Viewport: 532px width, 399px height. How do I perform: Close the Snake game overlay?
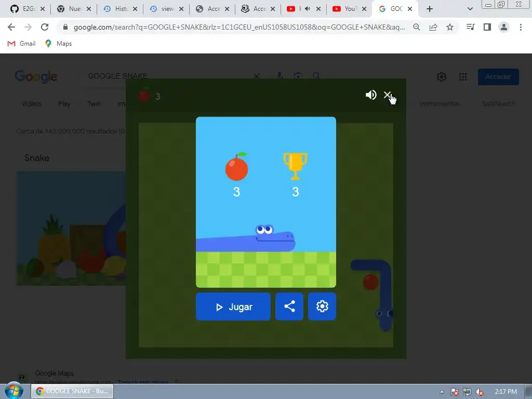(x=387, y=95)
